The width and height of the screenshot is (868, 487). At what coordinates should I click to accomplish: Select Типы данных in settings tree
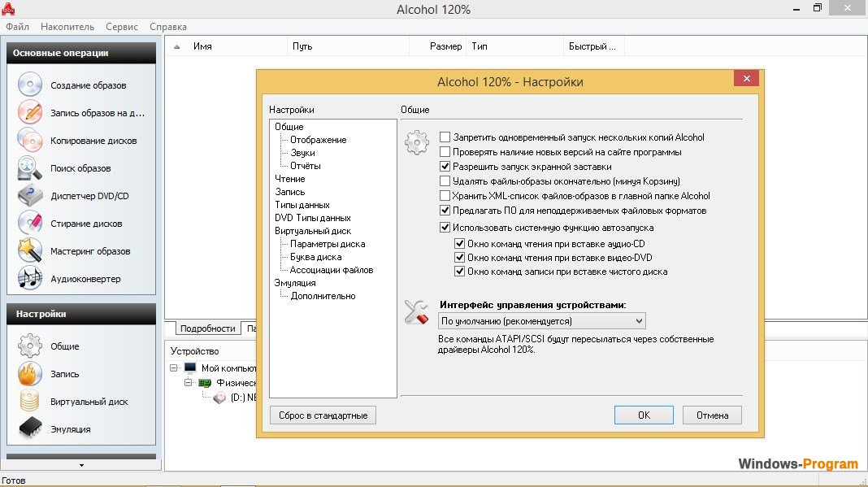(x=302, y=205)
